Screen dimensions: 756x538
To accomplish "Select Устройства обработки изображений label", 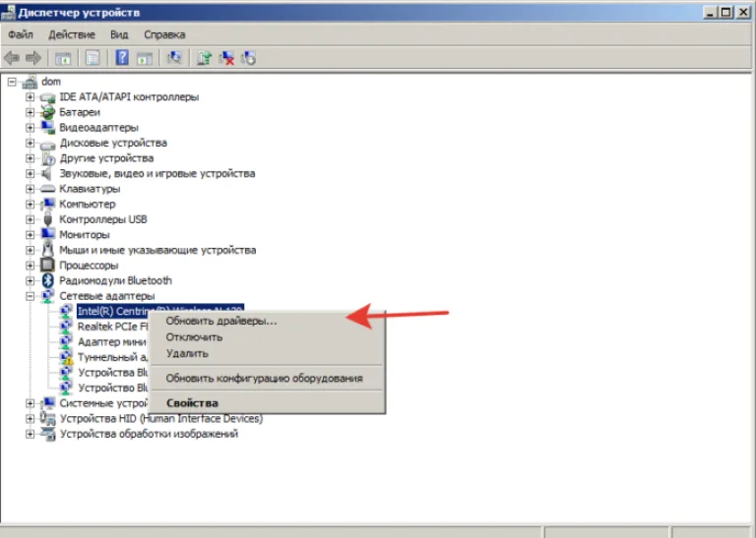I will coord(149,434).
